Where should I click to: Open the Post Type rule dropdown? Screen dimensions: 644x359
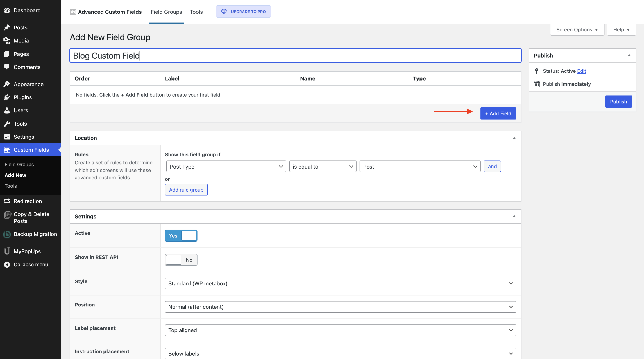tap(226, 167)
